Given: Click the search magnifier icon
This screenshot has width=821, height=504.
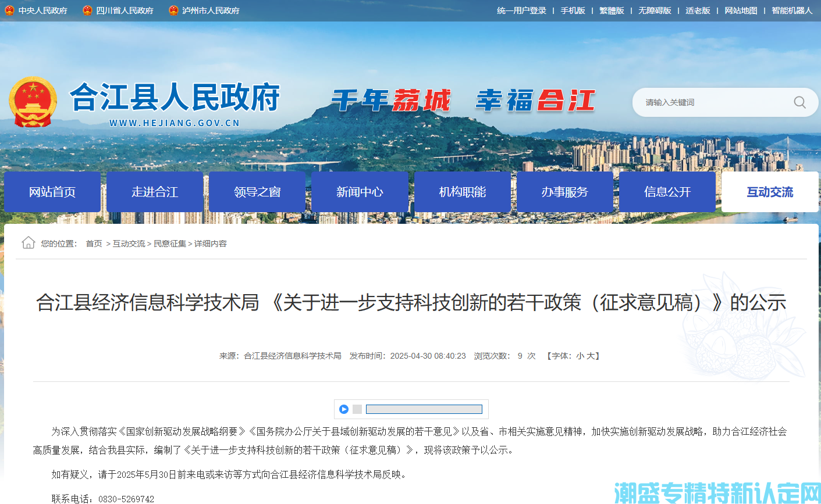Looking at the screenshot, I should [x=799, y=102].
